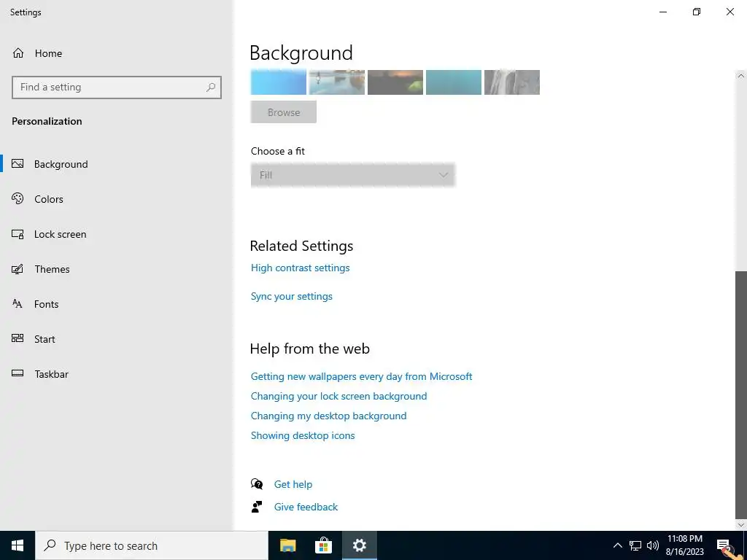Screen dimensions: 747x560
Task: Click the Get help chat icon
Action: 257,484
